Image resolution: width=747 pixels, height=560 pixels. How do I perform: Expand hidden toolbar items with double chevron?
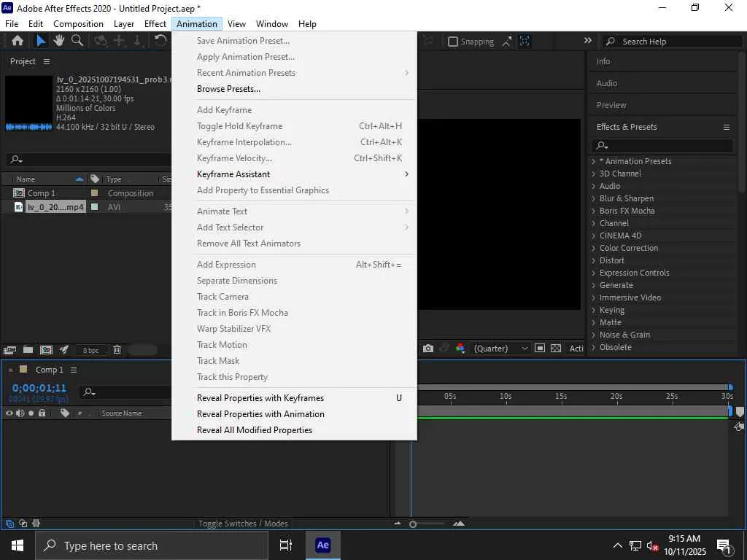click(x=588, y=41)
